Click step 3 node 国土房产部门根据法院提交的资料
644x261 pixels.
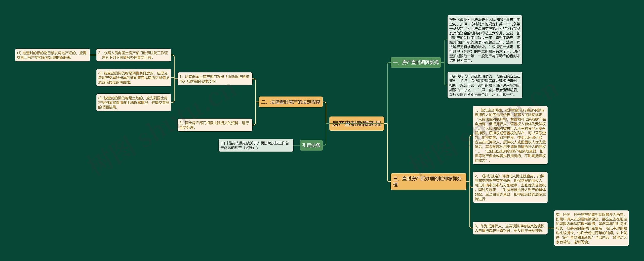tap(215, 125)
